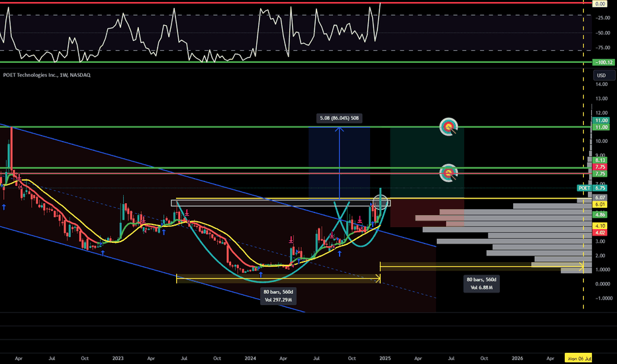Select the green -100.12 indicator level label
Viewport: 617px width, 364px height.
[x=599, y=62]
